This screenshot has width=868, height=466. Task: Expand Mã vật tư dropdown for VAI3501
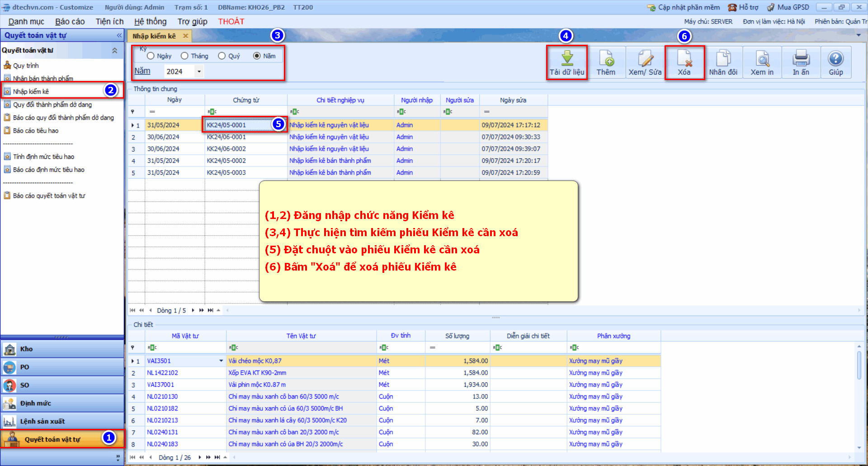click(x=221, y=361)
